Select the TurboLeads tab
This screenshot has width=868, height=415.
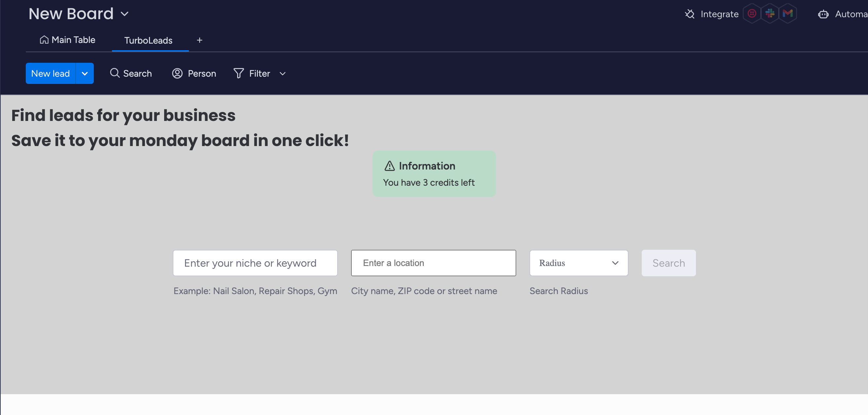(x=148, y=40)
